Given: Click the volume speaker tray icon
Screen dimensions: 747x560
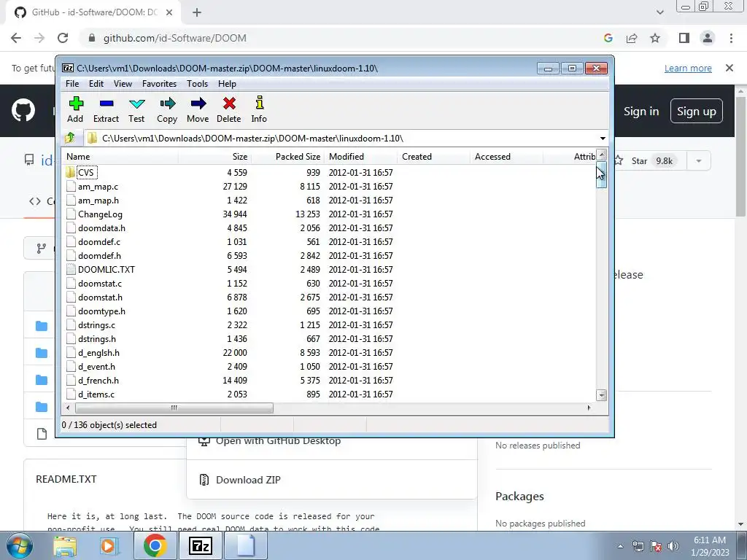Looking at the screenshot, I should [x=673, y=546].
